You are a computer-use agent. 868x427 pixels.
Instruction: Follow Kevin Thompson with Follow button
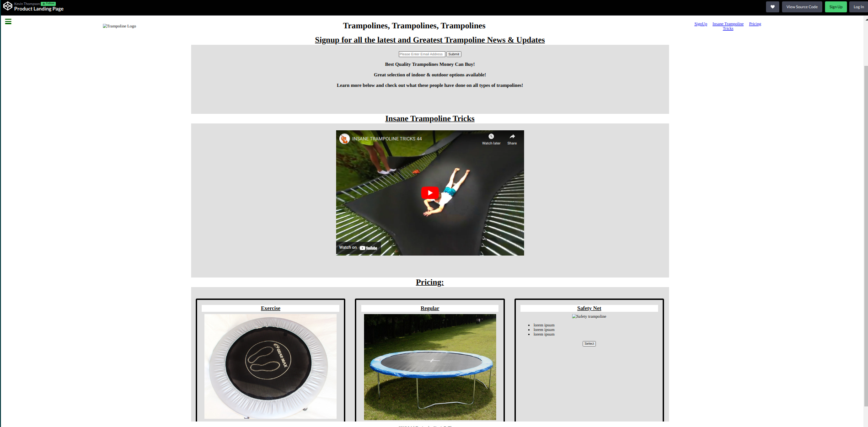(48, 4)
